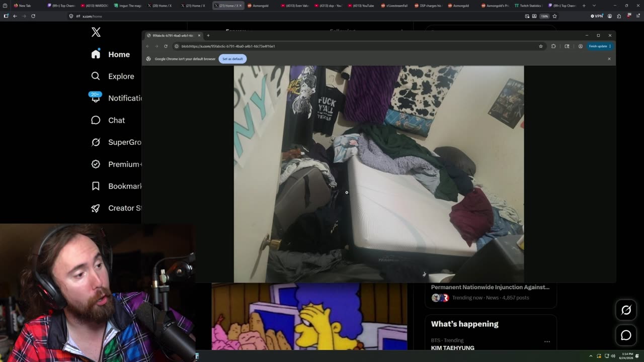Open SuperGrok in X sidebar
644x362 pixels.
click(x=116, y=142)
